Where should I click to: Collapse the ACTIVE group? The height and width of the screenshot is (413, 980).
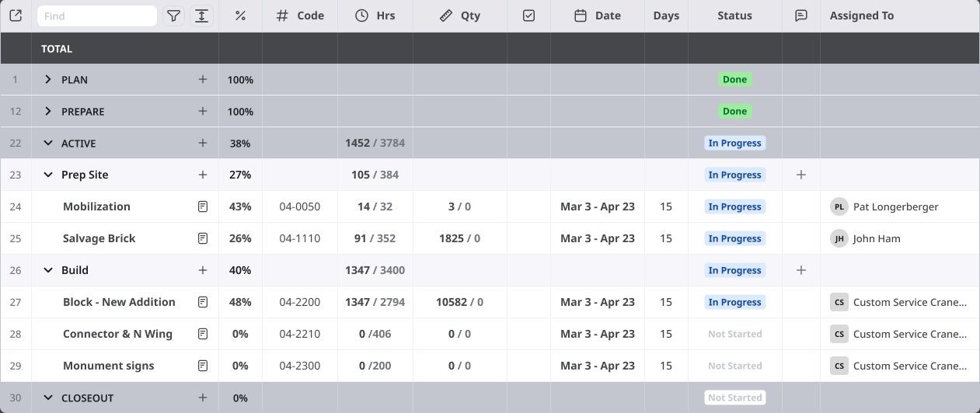[48, 143]
